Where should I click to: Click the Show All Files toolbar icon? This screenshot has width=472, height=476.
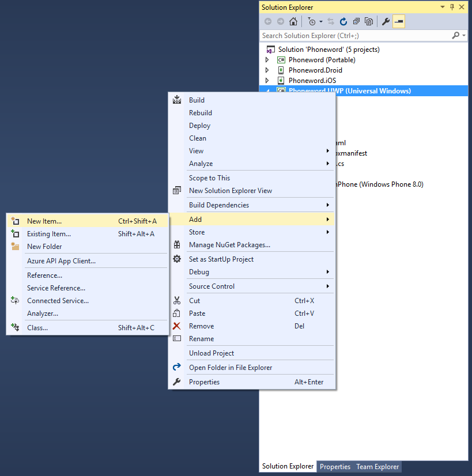(369, 21)
